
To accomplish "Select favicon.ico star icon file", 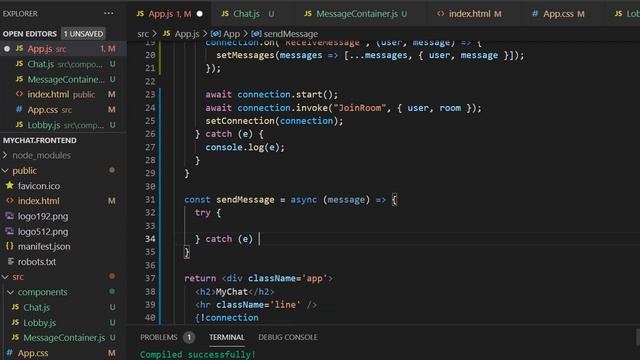I will [63, 186].
